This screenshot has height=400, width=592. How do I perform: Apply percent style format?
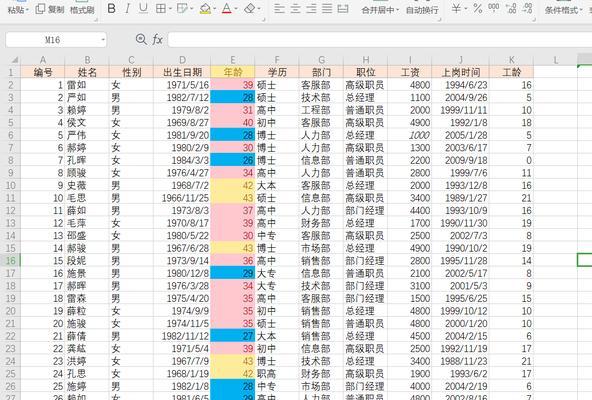[x=478, y=8]
